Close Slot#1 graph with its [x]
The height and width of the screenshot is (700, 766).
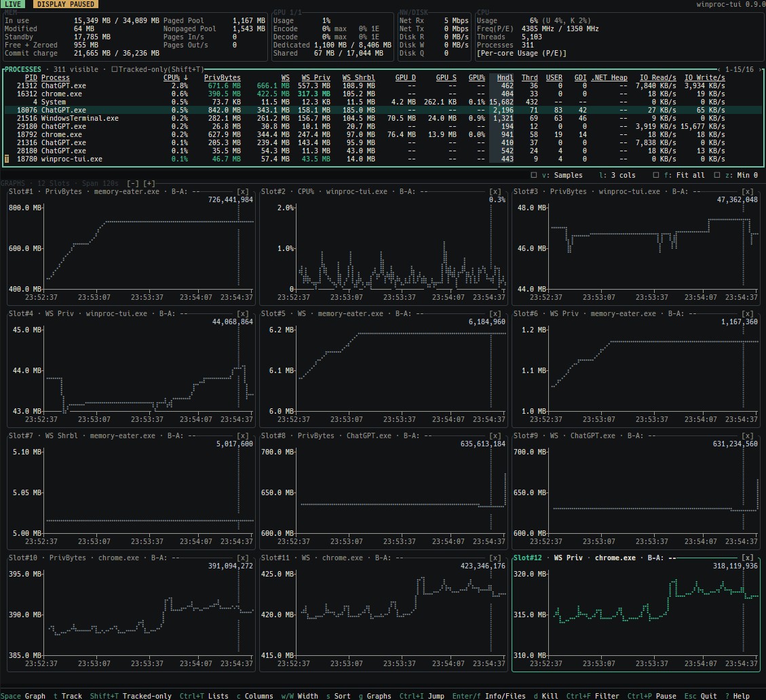(243, 191)
